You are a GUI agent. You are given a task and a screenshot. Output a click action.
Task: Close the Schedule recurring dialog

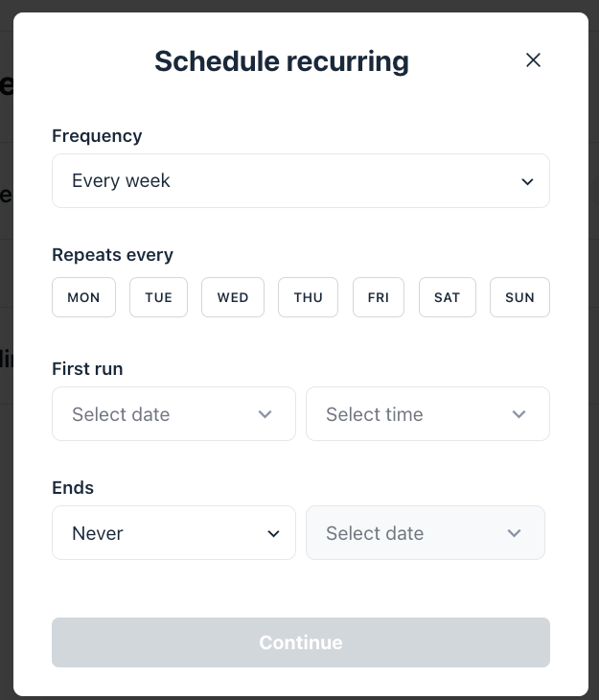534,60
